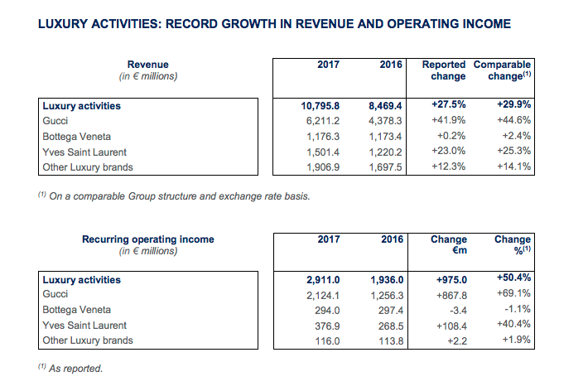
Task: Select the value 1,256.3
Action: [x=387, y=296]
